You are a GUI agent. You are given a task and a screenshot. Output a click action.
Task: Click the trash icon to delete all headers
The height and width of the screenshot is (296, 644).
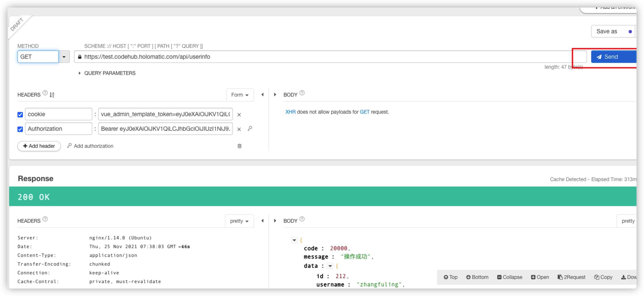tap(239, 146)
